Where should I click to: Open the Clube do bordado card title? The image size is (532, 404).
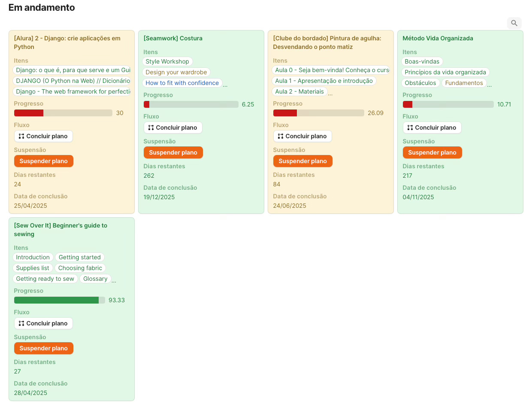tap(327, 43)
